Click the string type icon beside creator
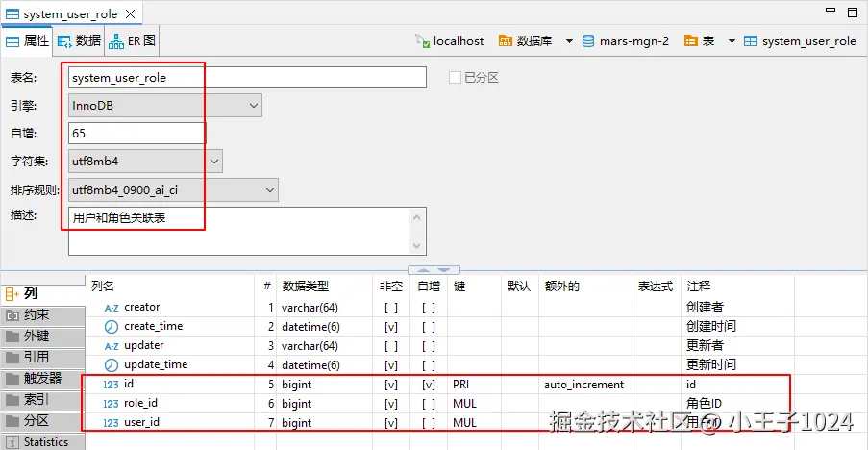Screen dimensions: 868x450 coord(112,308)
